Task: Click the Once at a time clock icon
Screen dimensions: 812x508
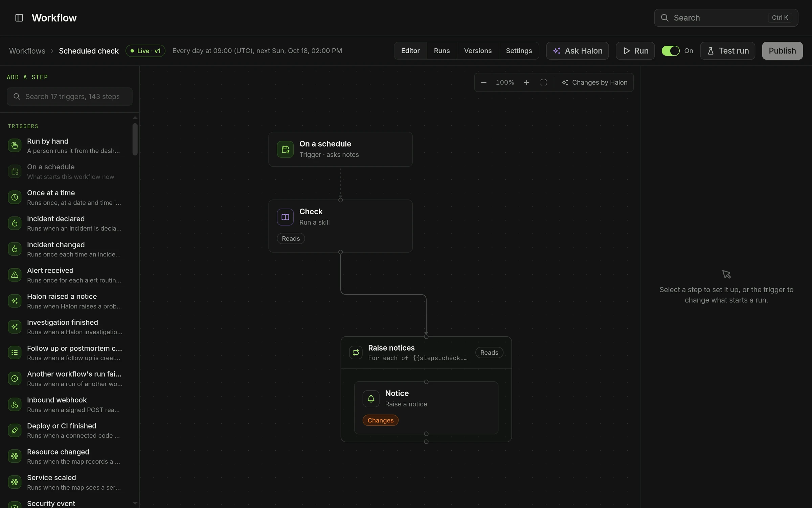Action: (15, 197)
